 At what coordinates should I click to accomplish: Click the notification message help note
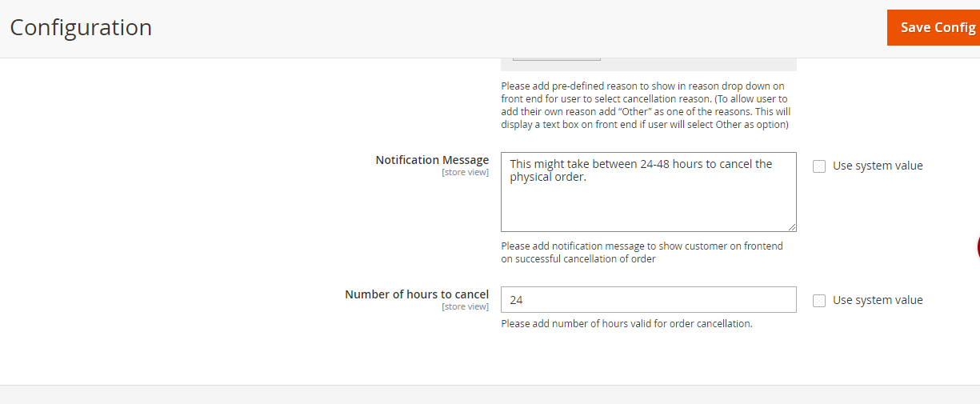(x=642, y=252)
